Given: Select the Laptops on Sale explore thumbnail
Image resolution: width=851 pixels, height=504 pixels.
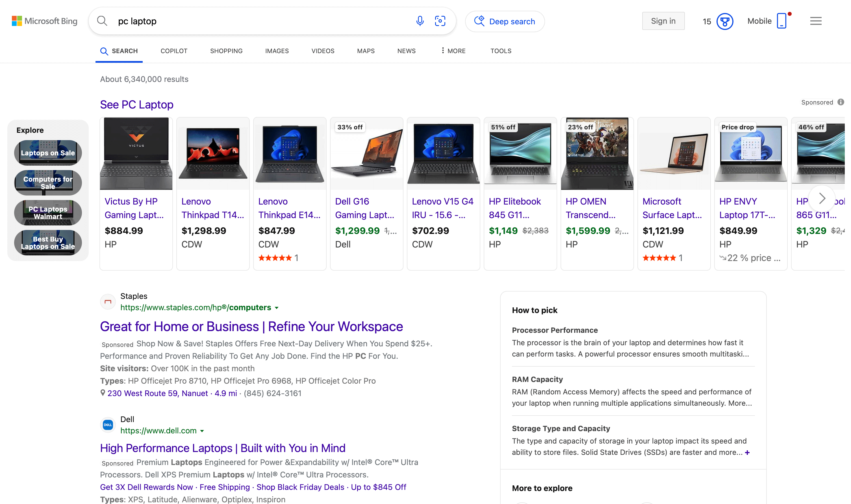Looking at the screenshot, I should pyautogui.click(x=48, y=153).
